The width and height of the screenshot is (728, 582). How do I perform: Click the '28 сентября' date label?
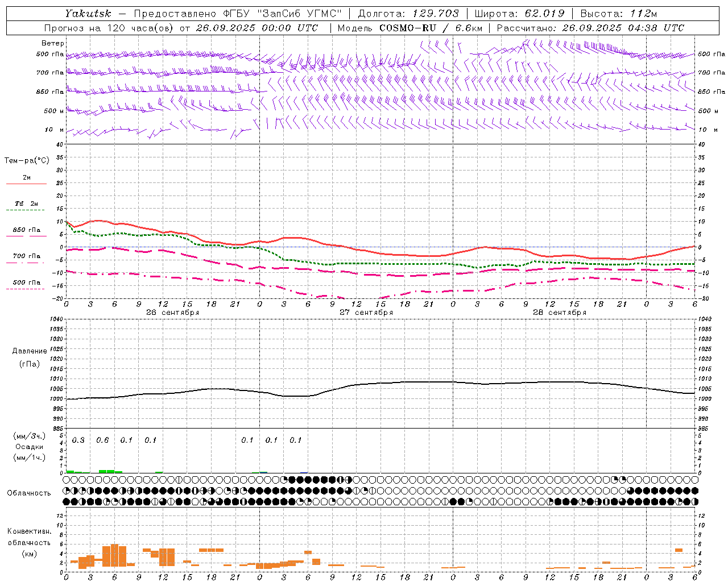(x=560, y=313)
